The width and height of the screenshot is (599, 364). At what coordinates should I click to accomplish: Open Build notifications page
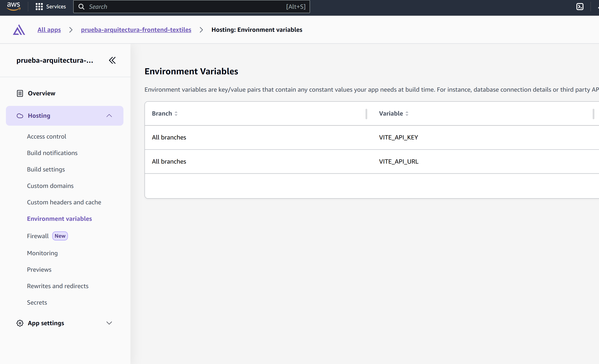pyautogui.click(x=52, y=153)
